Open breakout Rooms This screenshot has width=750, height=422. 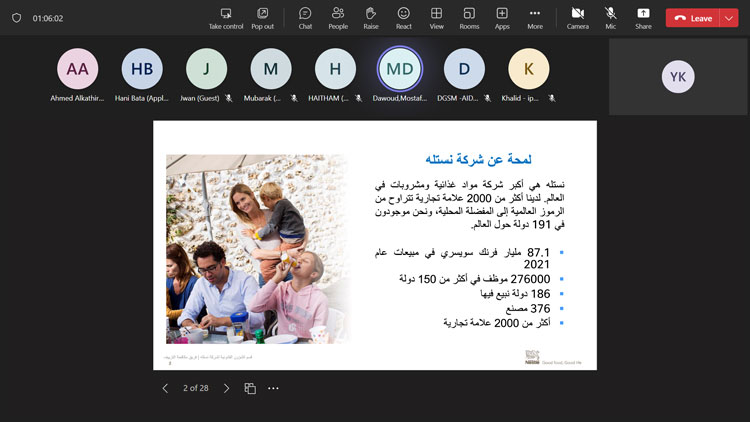click(x=469, y=17)
